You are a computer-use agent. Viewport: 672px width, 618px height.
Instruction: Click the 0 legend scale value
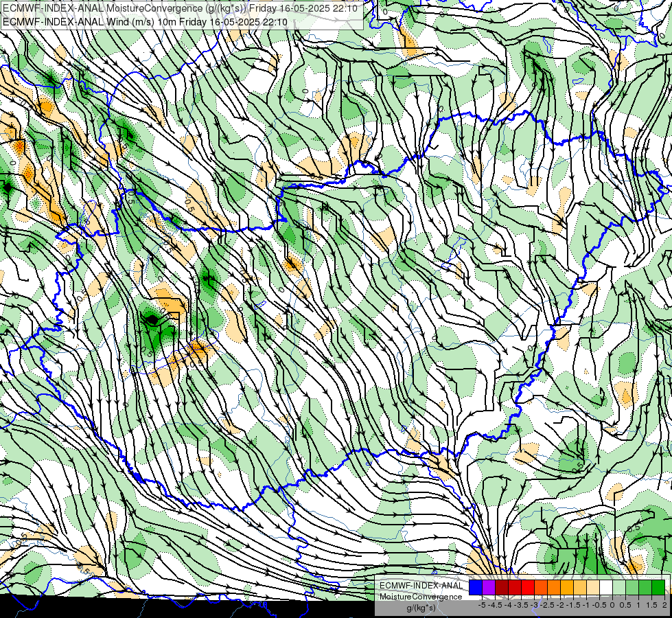pos(612,605)
